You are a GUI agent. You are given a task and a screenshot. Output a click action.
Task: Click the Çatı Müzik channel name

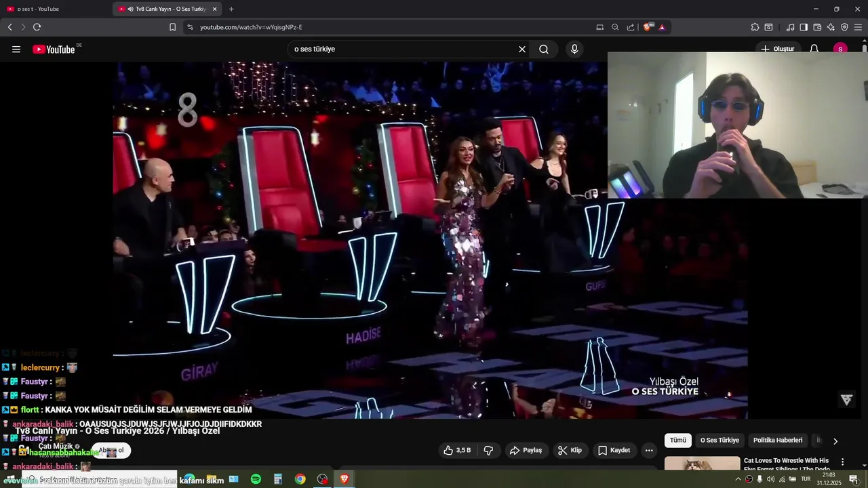[56, 446]
